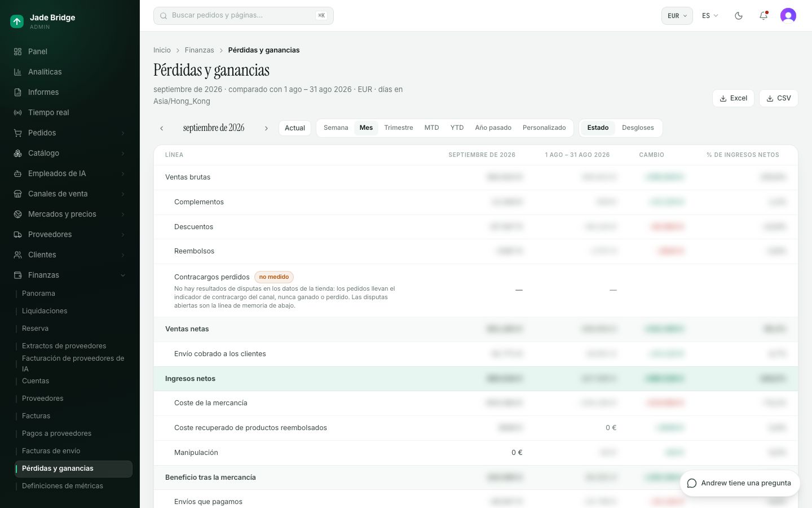Open Clientes in the sidebar

coord(70,255)
